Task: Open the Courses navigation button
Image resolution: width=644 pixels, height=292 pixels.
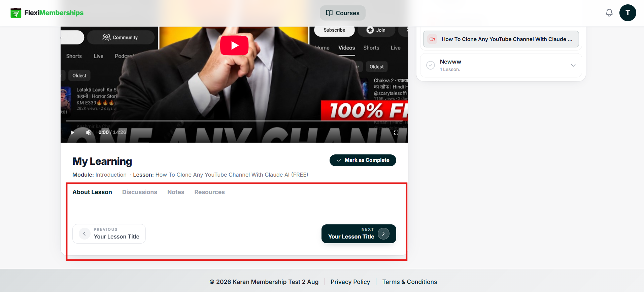Action: coord(343,13)
